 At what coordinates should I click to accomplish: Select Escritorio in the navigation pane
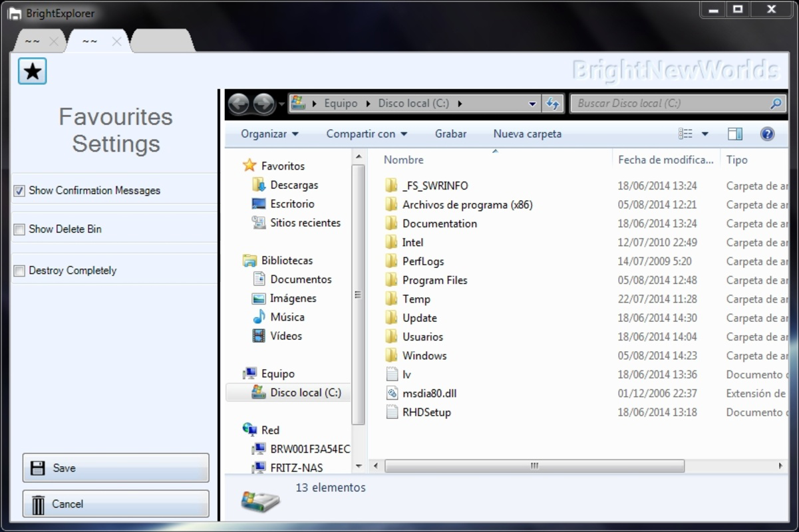[x=292, y=203]
